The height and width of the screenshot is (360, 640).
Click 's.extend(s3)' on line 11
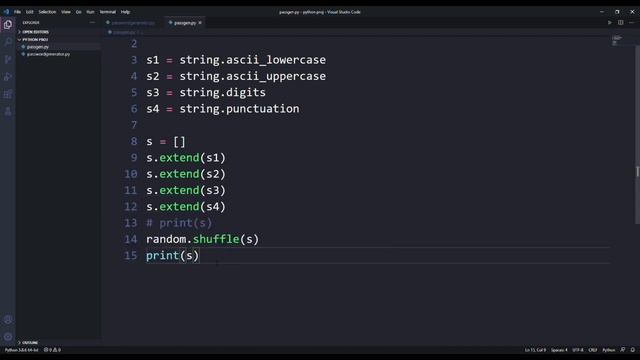point(186,191)
